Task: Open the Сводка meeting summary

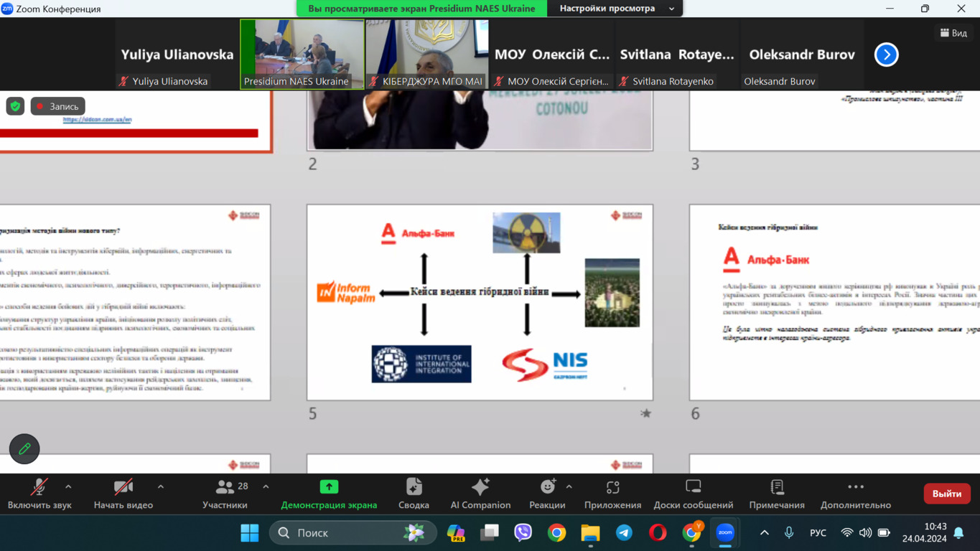Action: (414, 494)
